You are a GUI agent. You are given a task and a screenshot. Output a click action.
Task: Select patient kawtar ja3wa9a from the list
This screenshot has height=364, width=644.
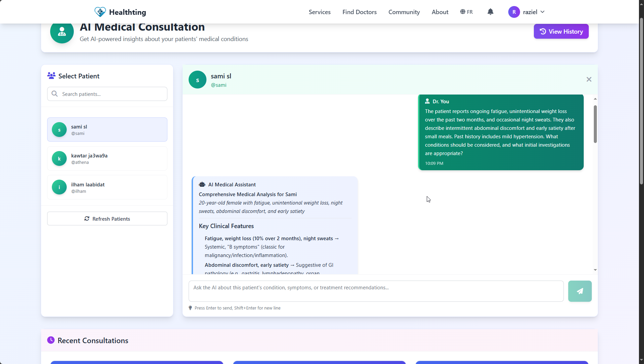(x=107, y=158)
